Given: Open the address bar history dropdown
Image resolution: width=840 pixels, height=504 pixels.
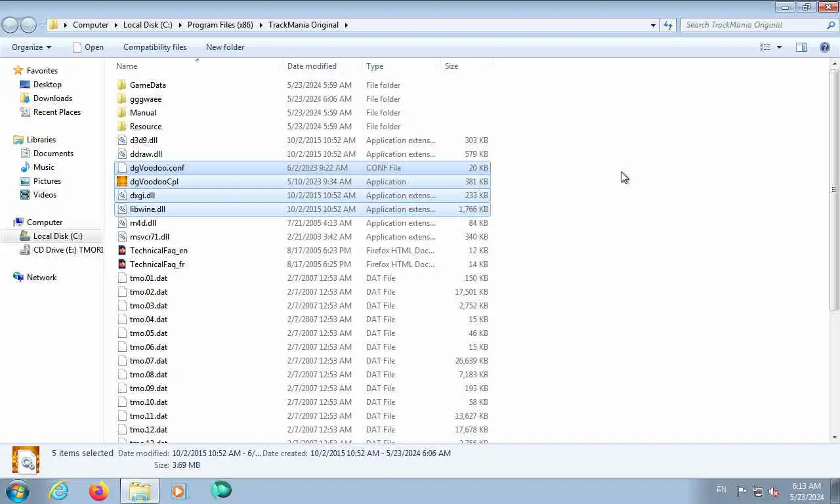Looking at the screenshot, I should click(653, 25).
